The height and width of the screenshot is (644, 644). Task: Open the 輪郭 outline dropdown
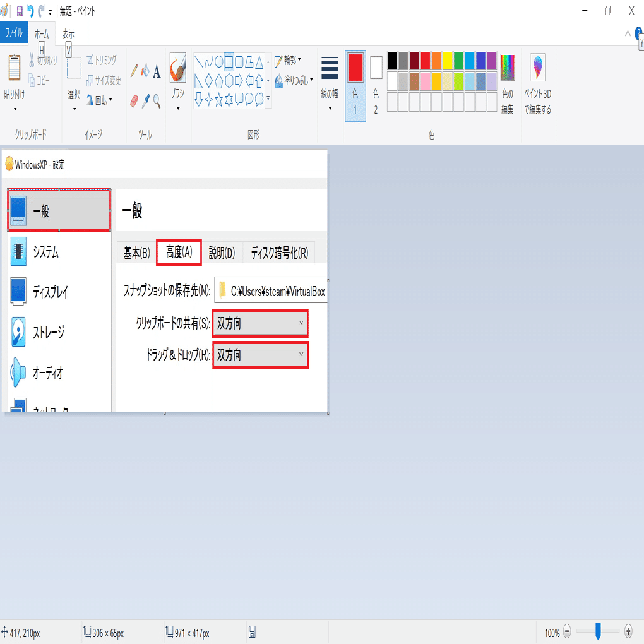288,61
